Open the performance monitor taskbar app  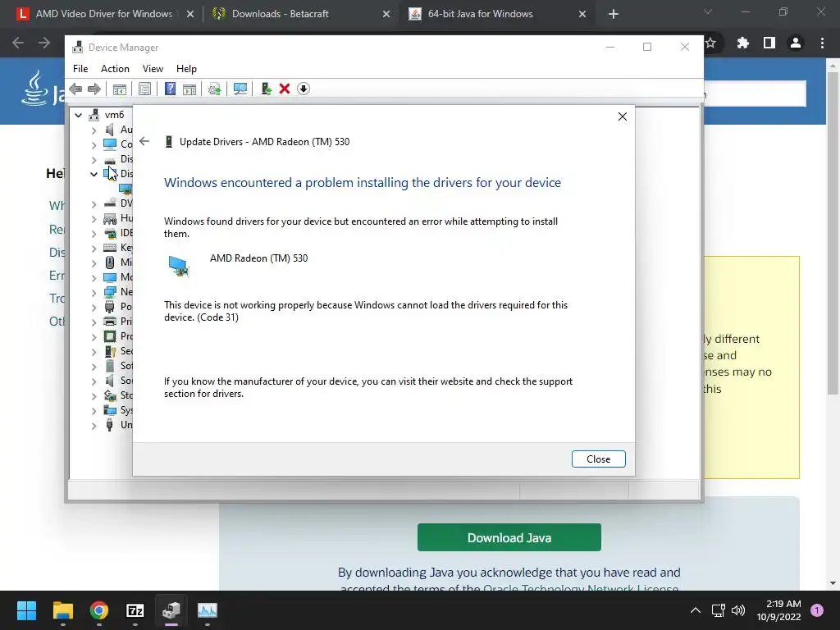208,610
